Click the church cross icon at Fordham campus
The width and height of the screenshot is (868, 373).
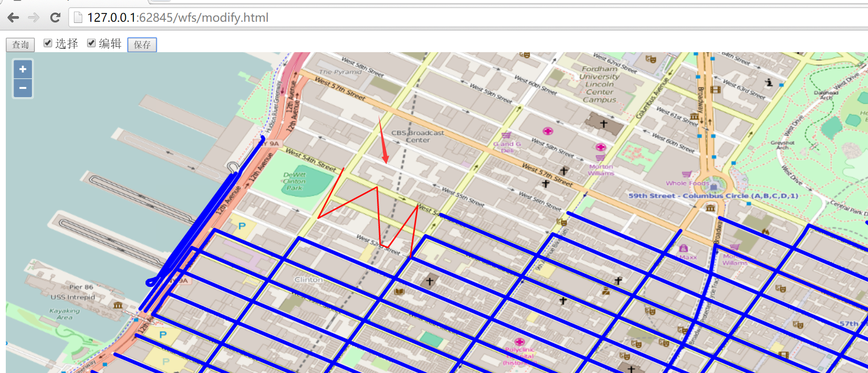point(603,124)
